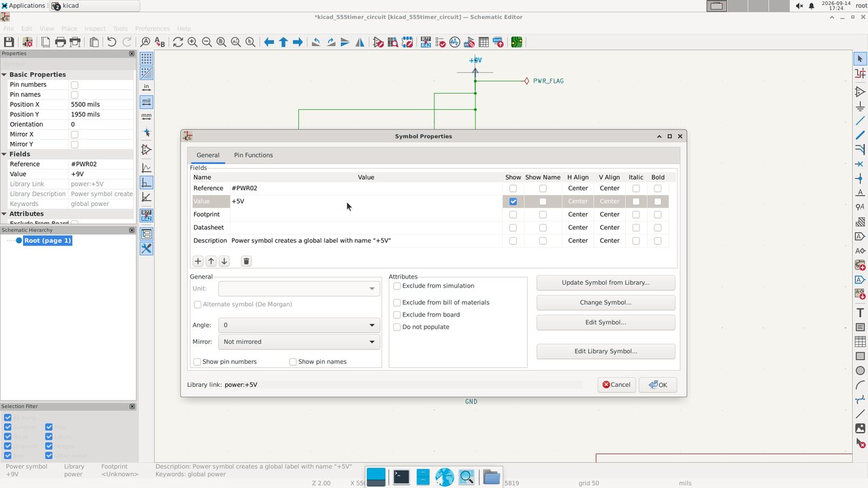This screenshot has height=488, width=868.
Task: Select the Add text tool at right
Action: (x=860, y=312)
